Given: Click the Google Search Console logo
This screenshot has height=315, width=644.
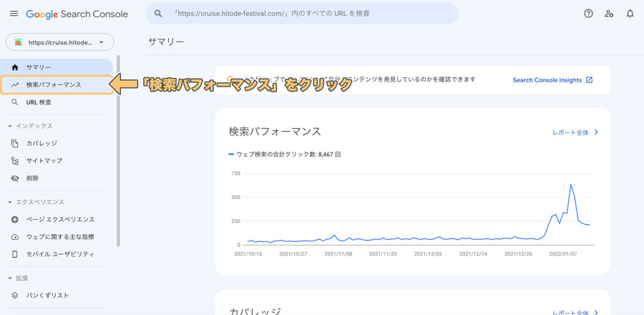Looking at the screenshot, I should point(77,14).
